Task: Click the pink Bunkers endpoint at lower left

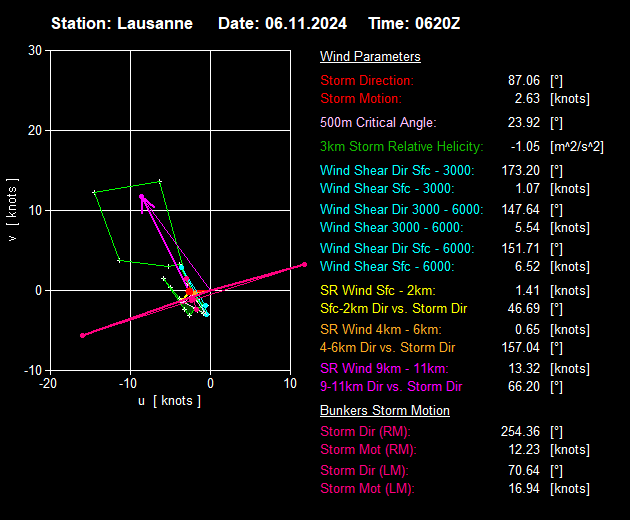Action: coord(82,336)
